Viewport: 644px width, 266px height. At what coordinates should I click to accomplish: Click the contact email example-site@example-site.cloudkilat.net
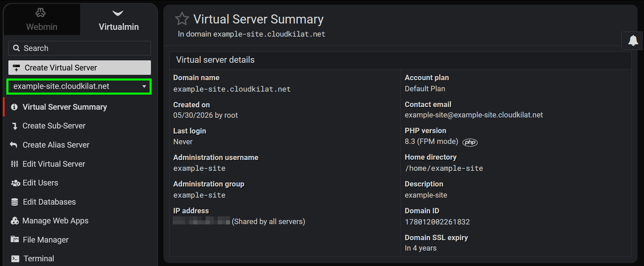pos(474,115)
